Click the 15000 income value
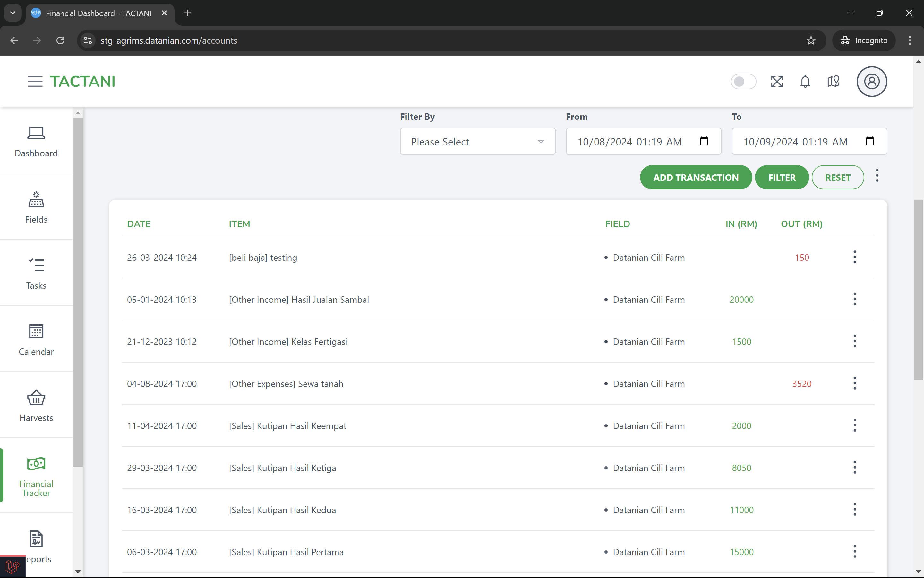Image resolution: width=924 pixels, height=578 pixels. pos(741,552)
